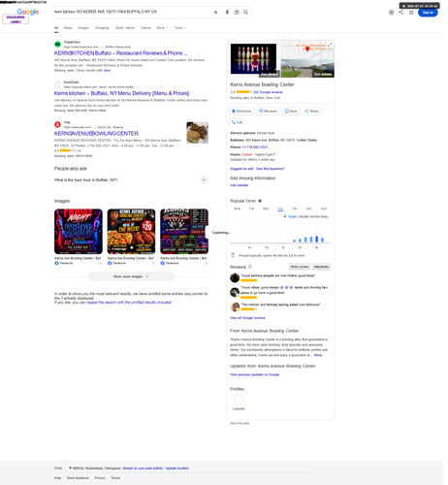Viewport: 448px width, 485px height.
Task: Open the bowling pins See photos thumbnail
Action: coord(254,60)
